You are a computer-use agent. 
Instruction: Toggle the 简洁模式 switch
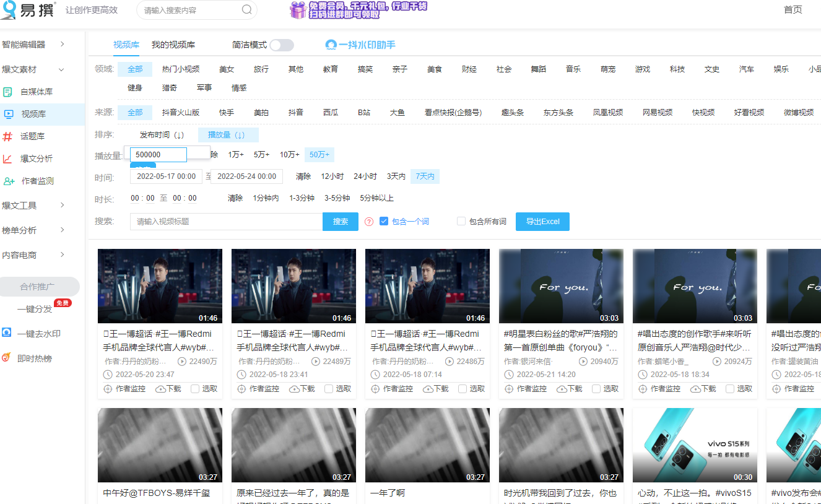(x=281, y=45)
